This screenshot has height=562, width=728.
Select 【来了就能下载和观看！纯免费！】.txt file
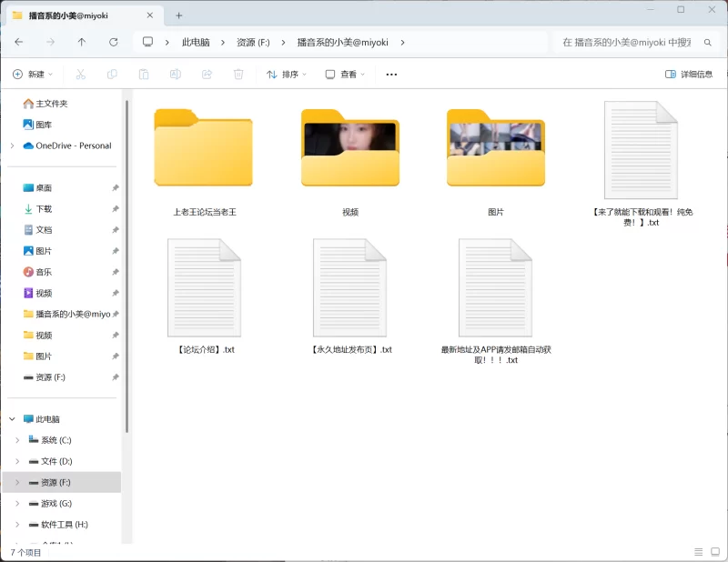(642, 164)
